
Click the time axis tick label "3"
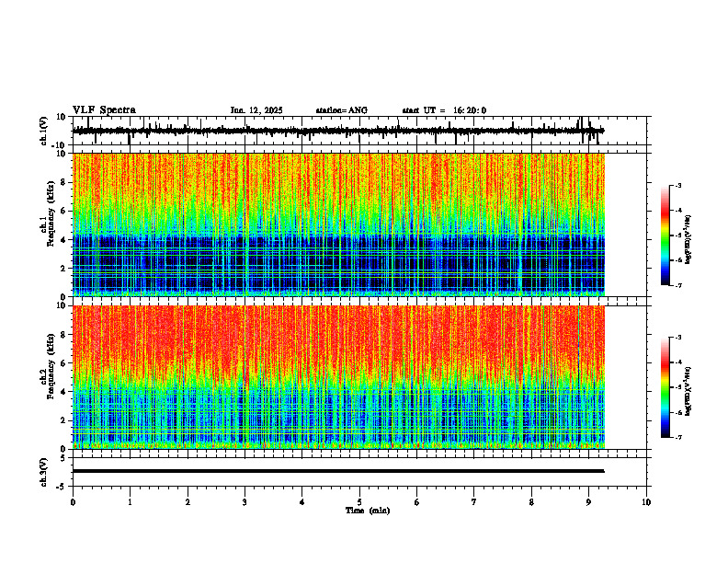[x=245, y=502]
